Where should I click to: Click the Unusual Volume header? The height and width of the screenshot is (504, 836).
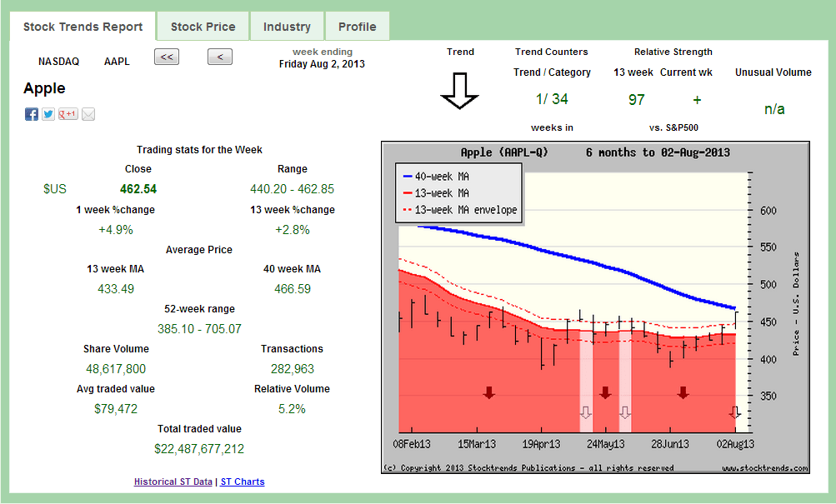[x=773, y=72]
